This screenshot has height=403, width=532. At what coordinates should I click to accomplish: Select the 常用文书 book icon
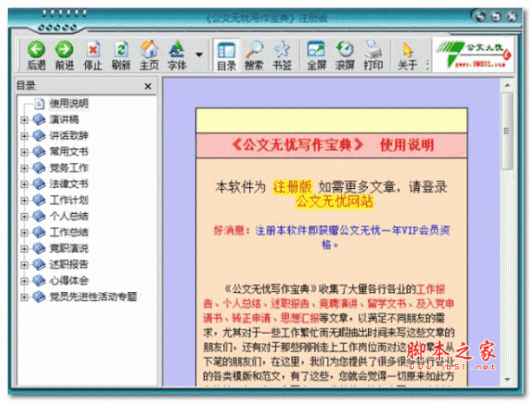click(39, 152)
